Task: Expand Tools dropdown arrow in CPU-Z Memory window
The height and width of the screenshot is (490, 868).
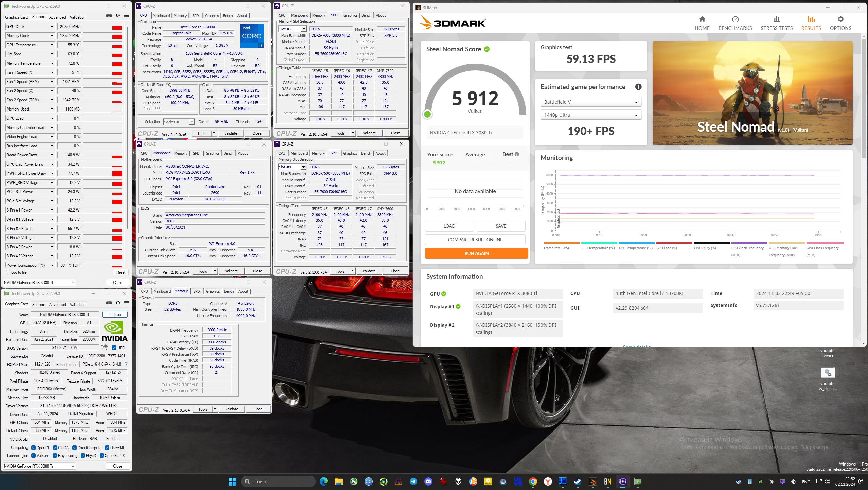Action: [215, 409]
